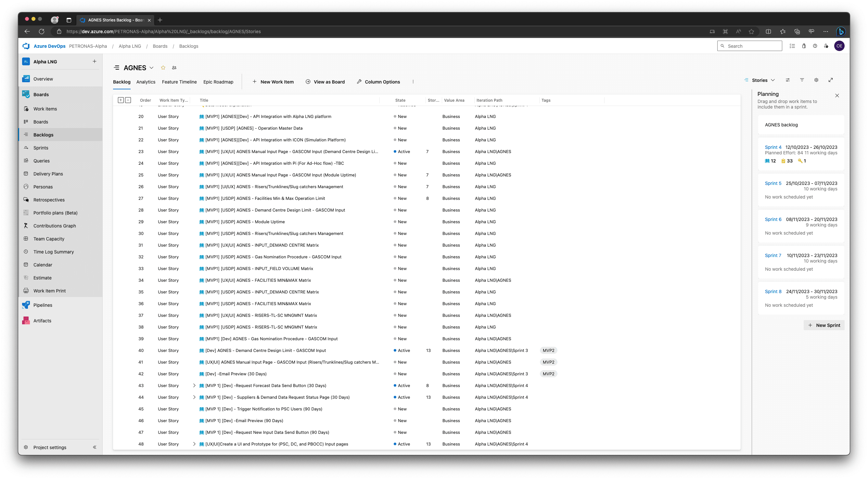Open backlog settings gear icon

(816, 80)
